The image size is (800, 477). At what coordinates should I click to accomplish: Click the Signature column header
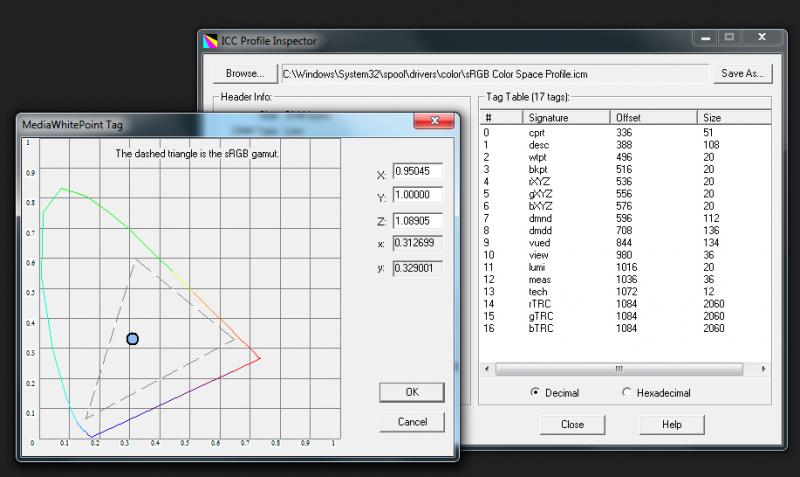(566, 118)
